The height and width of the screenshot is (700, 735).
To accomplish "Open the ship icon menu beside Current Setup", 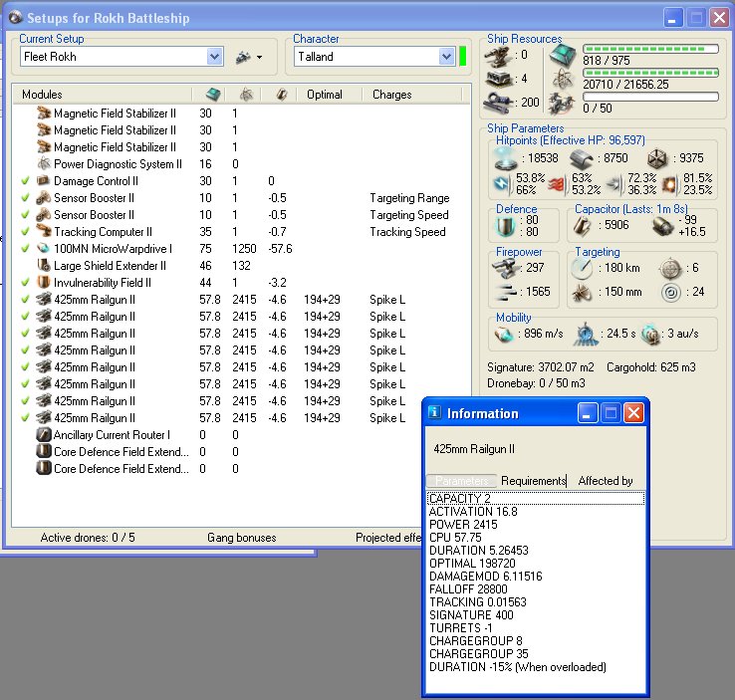I will point(248,57).
